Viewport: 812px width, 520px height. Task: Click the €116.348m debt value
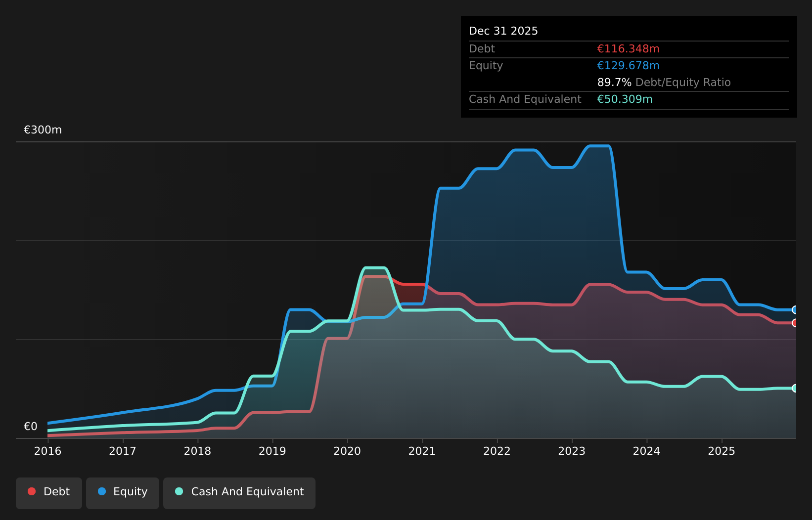(628, 49)
